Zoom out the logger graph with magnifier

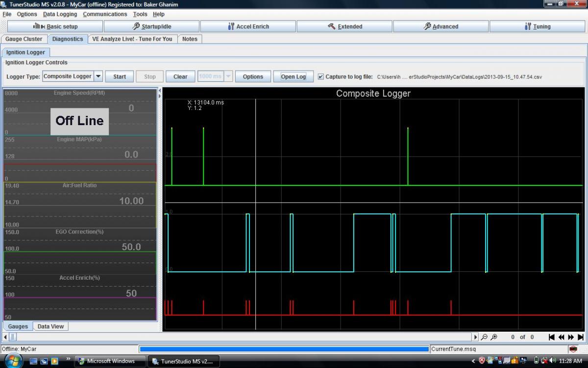coord(484,337)
